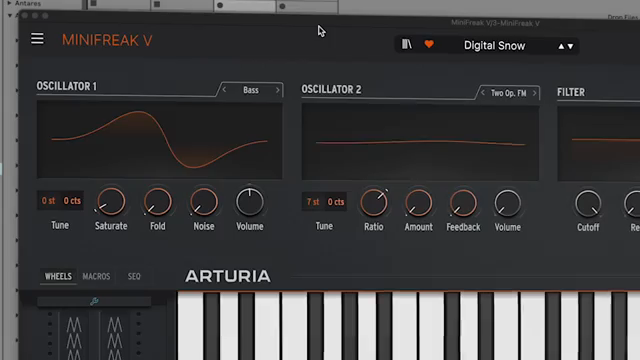
Task: Go to previous preset with up arrow
Action: [x=561, y=47]
